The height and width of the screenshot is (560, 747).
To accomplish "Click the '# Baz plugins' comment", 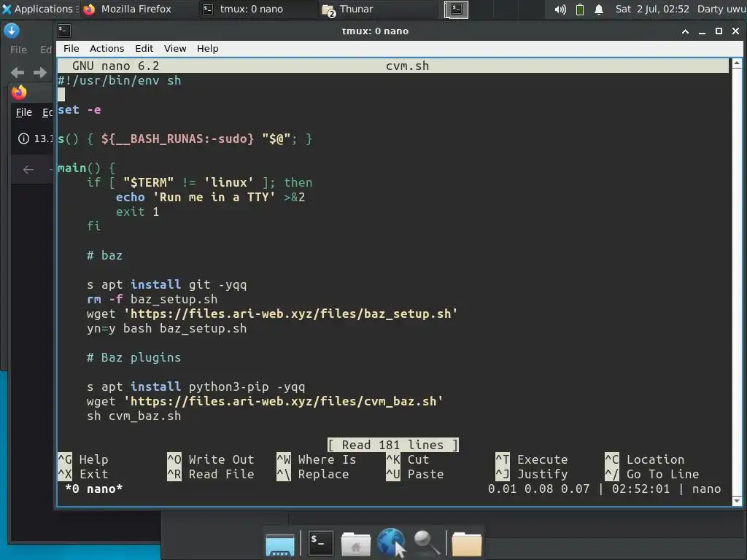I will click(x=134, y=357).
